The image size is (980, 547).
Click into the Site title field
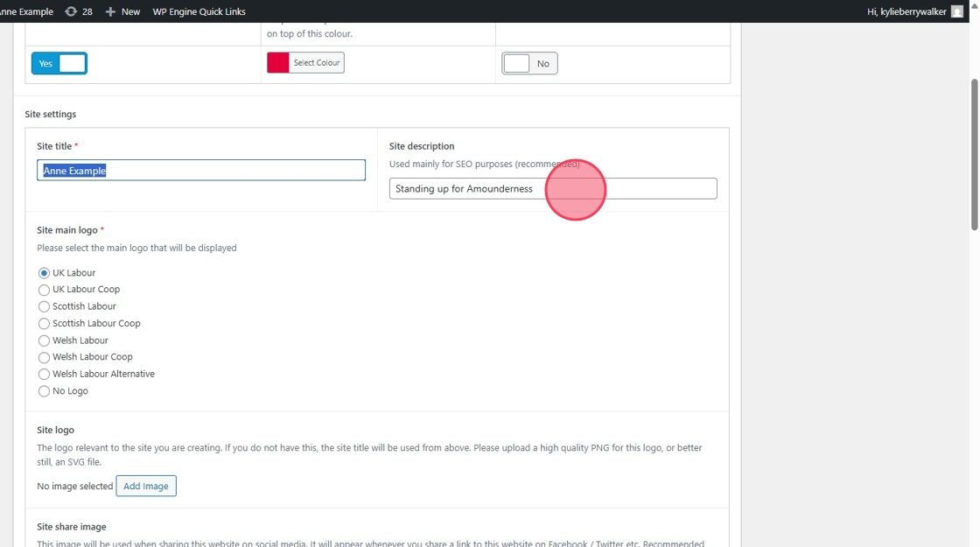(x=201, y=170)
